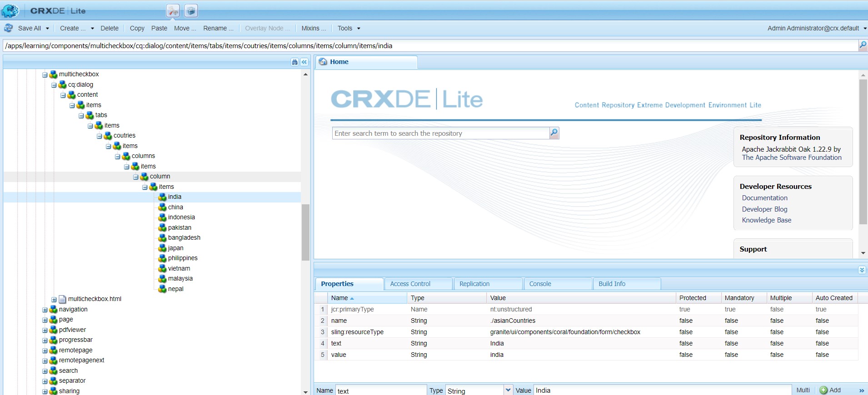The height and width of the screenshot is (395, 868).
Task: Click the cq:dialog node icon
Action: (x=62, y=84)
